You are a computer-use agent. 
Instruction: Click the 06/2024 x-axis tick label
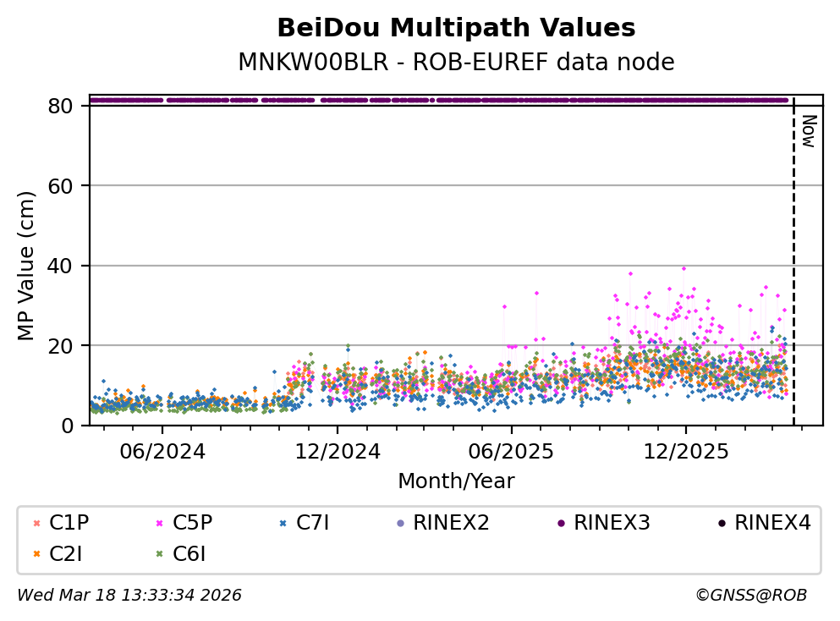(x=163, y=452)
